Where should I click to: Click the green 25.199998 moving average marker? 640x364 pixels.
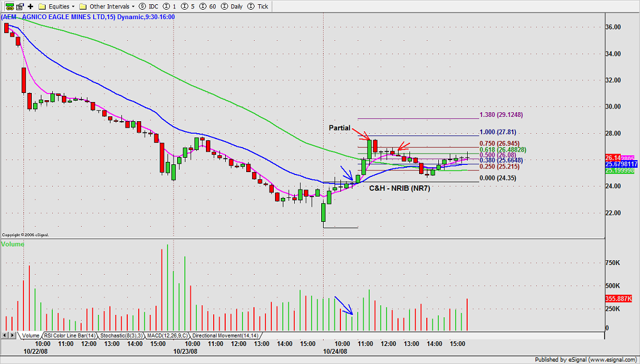pyautogui.click(x=620, y=170)
